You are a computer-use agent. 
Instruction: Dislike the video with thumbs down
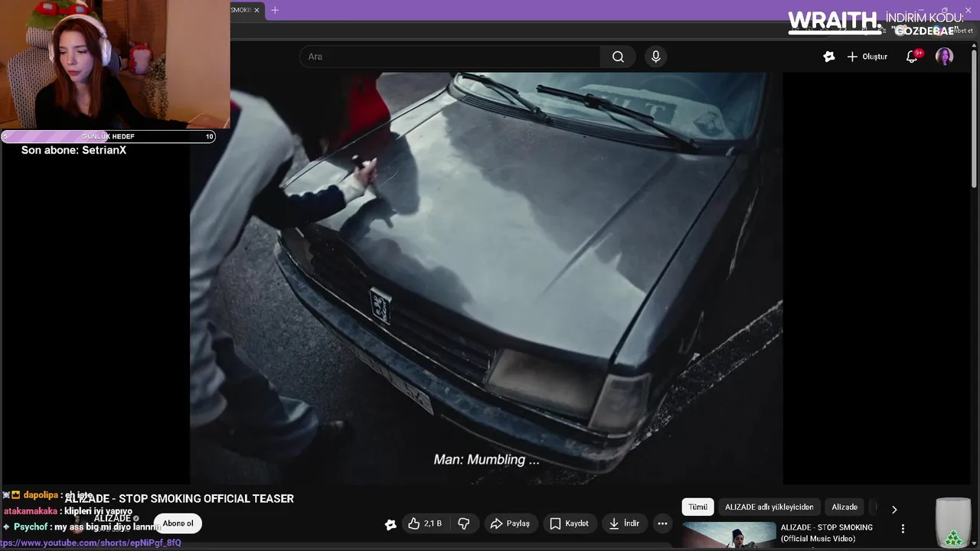click(464, 523)
